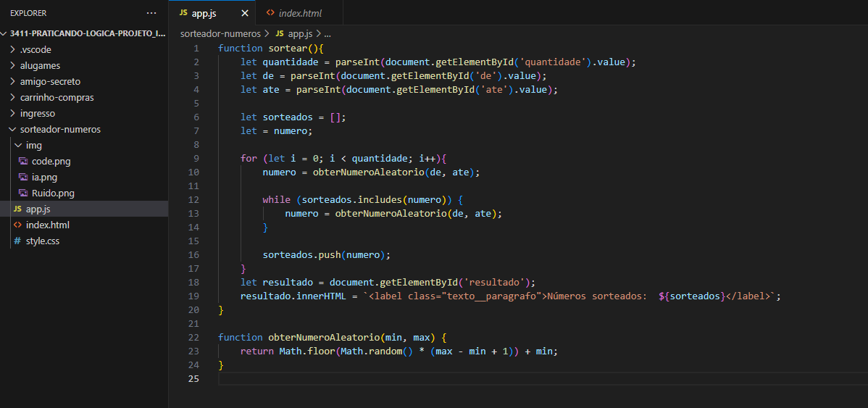Click sorteador-numeros in the breadcrumb
The width and height of the screenshot is (868, 408).
[x=220, y=33]
